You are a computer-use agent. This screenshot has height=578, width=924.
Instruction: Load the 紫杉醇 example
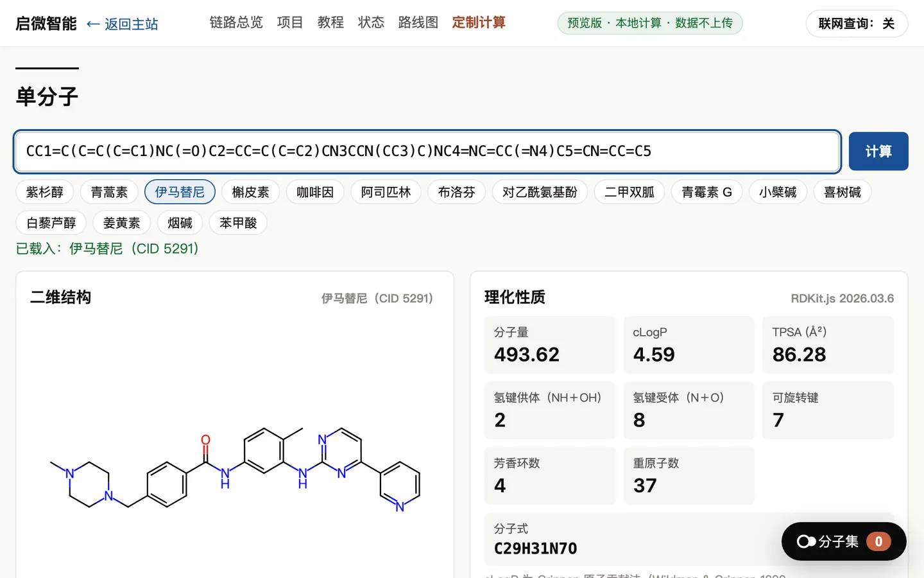[45, 192]
